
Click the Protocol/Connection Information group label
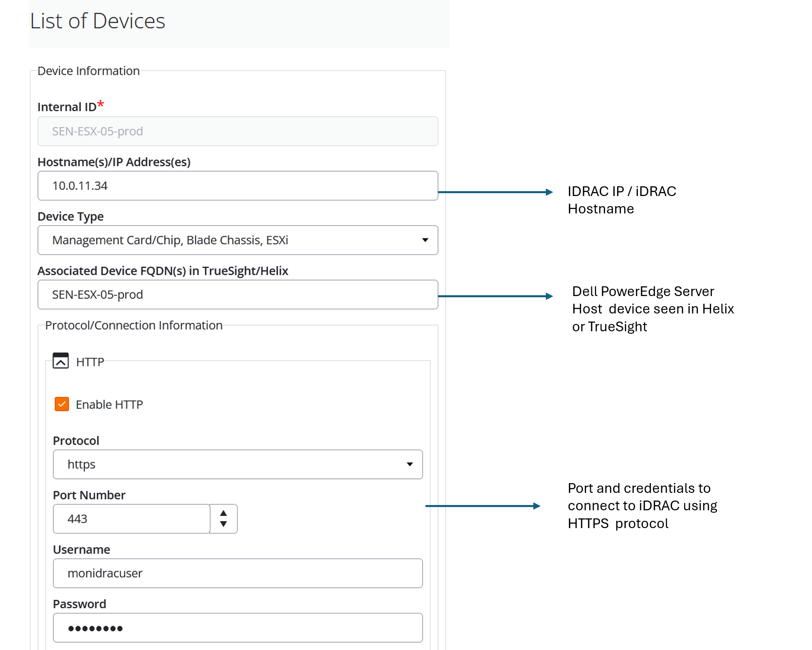[134, 325]
